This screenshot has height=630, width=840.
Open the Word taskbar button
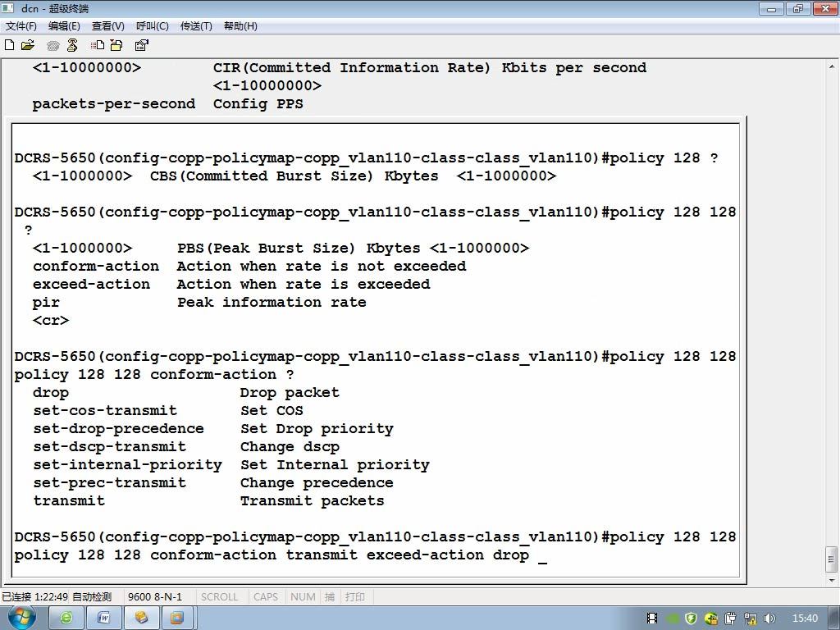tap(104, 619)
